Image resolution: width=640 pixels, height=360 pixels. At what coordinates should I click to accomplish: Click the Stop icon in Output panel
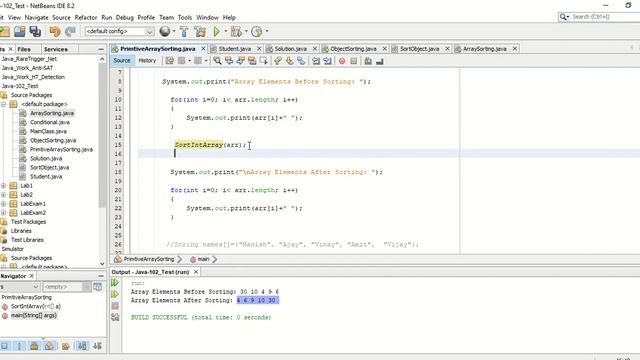(x=115, y=305)
